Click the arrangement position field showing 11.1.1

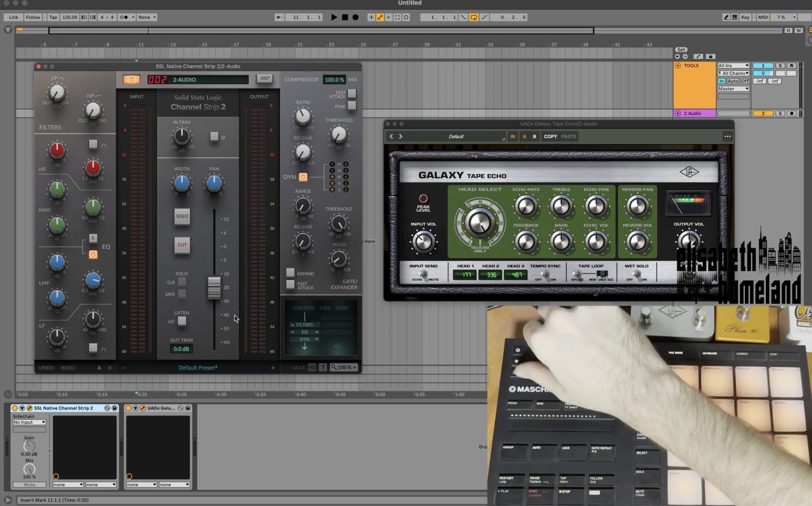coord(304,17)
